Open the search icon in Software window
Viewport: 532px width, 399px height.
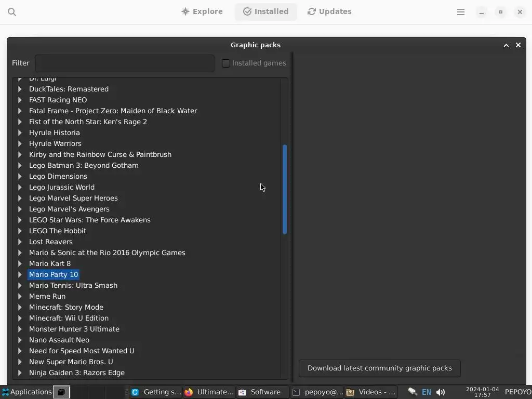pos(12,12)
